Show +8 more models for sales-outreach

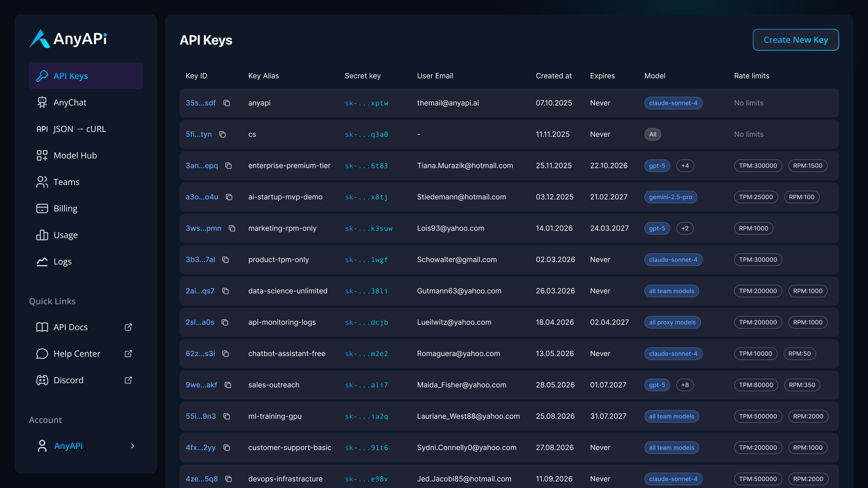coord(685,385)
